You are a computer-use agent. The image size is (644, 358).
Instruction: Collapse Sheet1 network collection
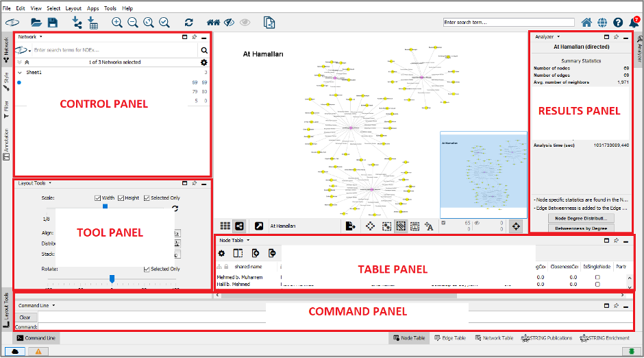coord(19,72)
